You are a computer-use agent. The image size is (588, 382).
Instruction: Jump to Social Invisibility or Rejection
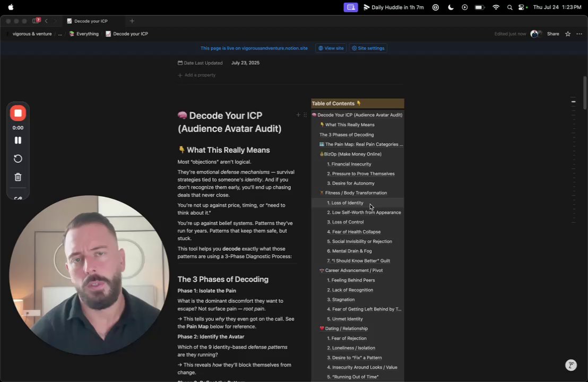pos(359,241)
